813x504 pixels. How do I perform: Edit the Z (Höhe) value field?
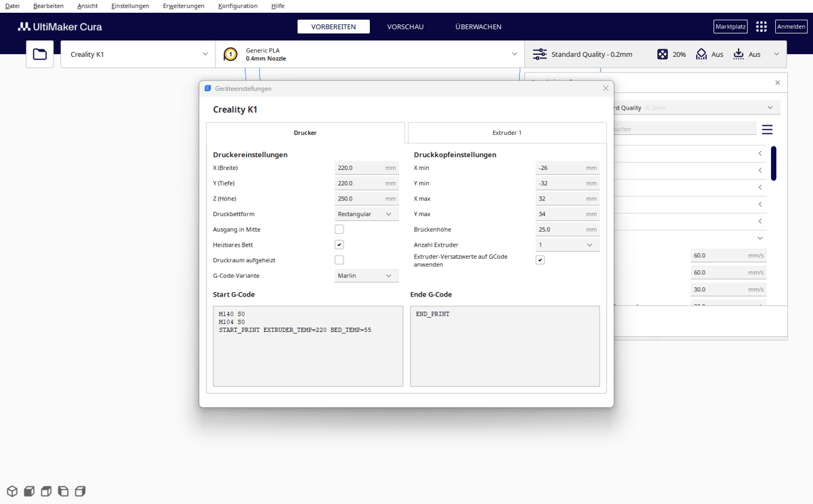pos(367,199)
